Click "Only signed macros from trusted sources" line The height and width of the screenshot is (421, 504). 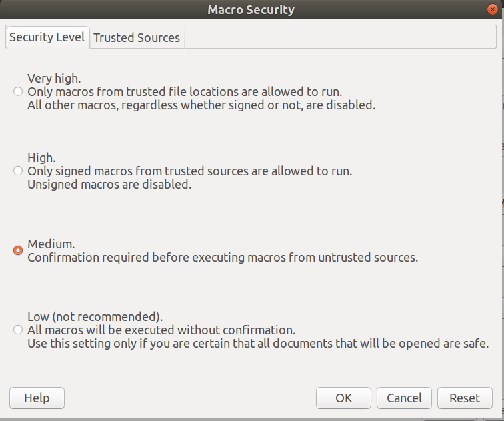(x=190, y=171)
